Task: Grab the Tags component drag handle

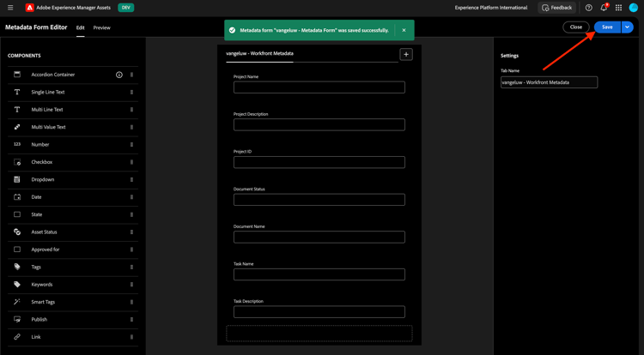Action: tap(131, 267)
